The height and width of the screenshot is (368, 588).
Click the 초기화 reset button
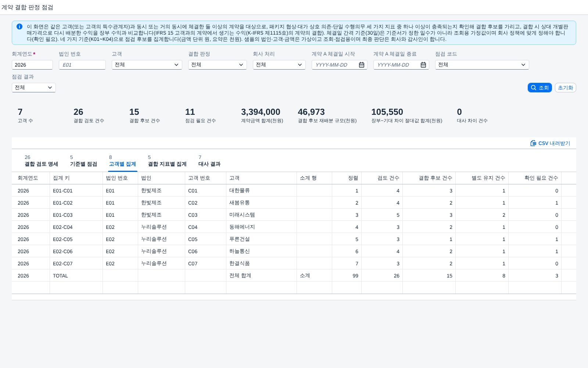pyautogui.click(x=565, y=88)
